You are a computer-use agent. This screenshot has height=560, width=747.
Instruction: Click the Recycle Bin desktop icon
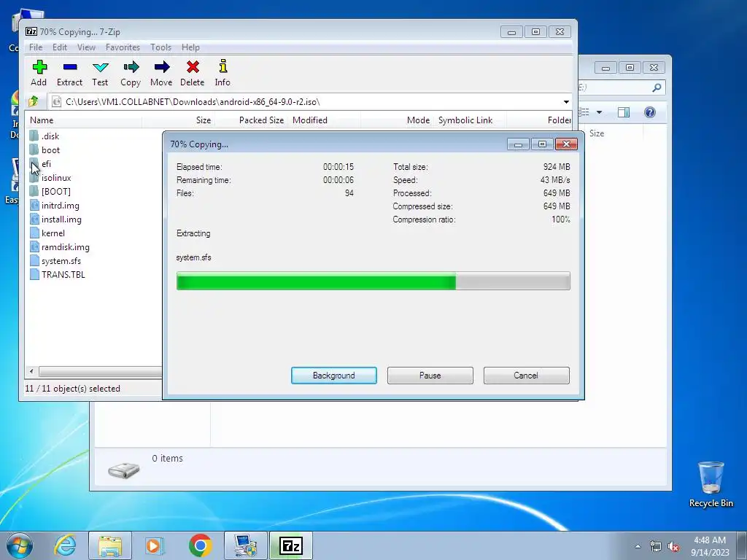pos(711,485)
